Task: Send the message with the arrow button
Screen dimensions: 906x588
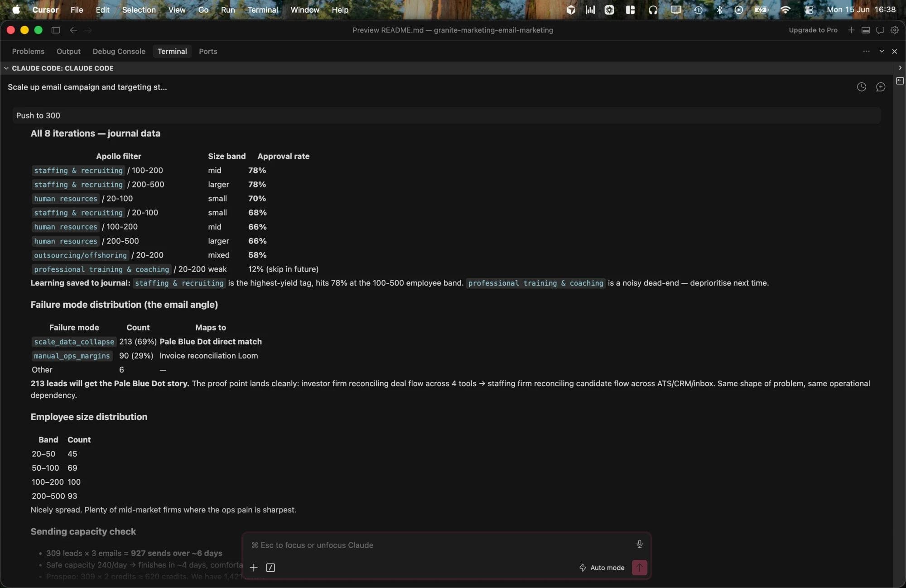Action: tap(639, 567)
